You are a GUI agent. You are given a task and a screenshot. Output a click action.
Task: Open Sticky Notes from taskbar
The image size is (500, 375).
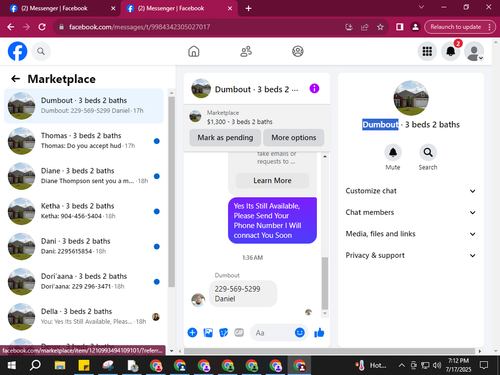(84, 365)
